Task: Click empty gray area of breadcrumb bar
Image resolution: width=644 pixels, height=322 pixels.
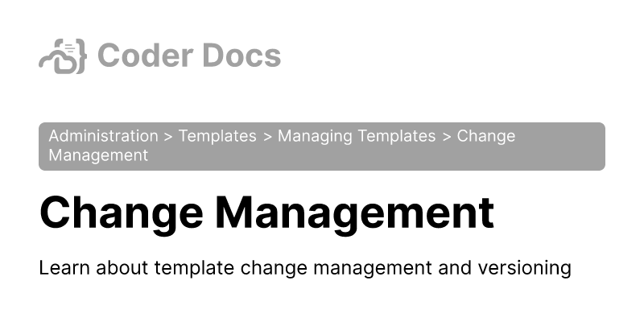Action: pos(402,156)
